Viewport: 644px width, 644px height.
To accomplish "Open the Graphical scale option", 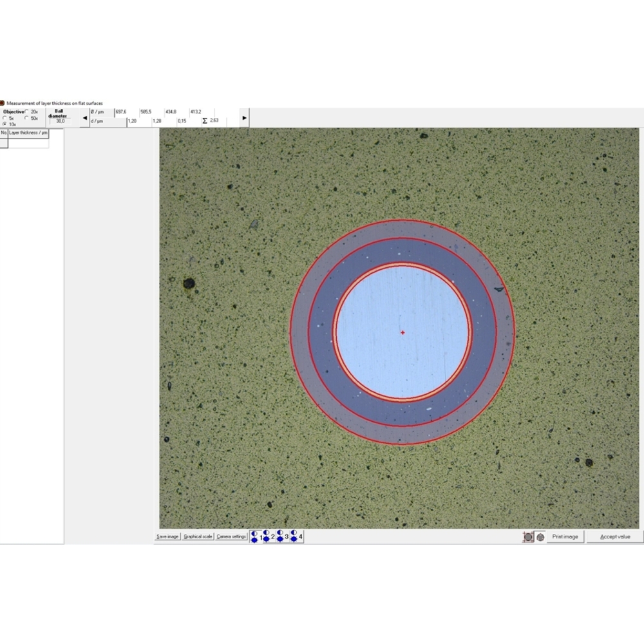I will (x=198, y=536).
